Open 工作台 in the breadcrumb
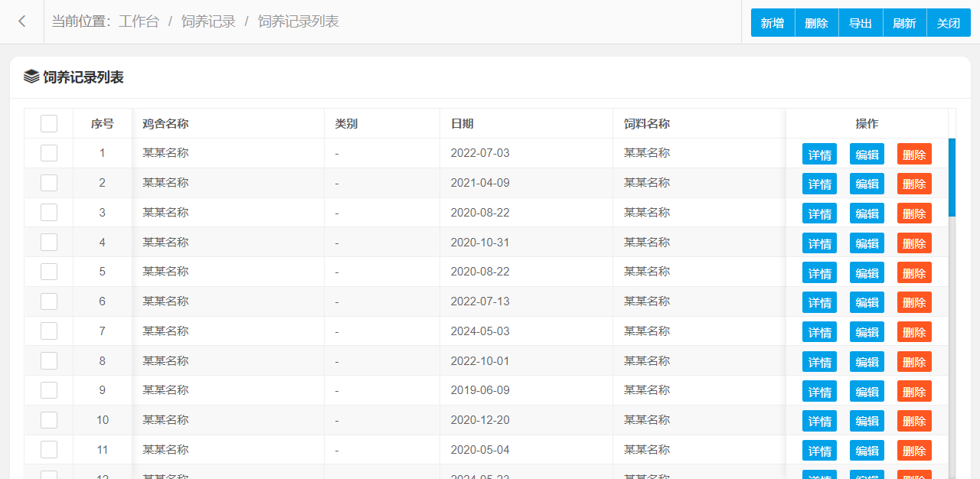The height and width of the screenshot is (479, 980). point(139,21)
